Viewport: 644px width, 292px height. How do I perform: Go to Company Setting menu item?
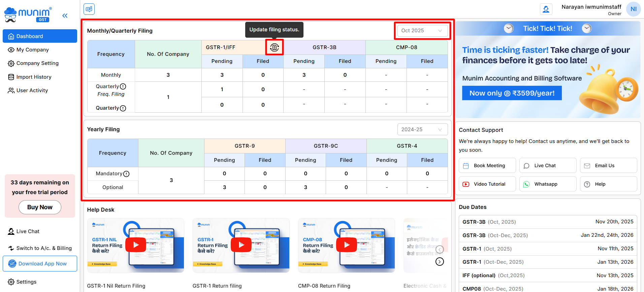click(x=37, y=63)
